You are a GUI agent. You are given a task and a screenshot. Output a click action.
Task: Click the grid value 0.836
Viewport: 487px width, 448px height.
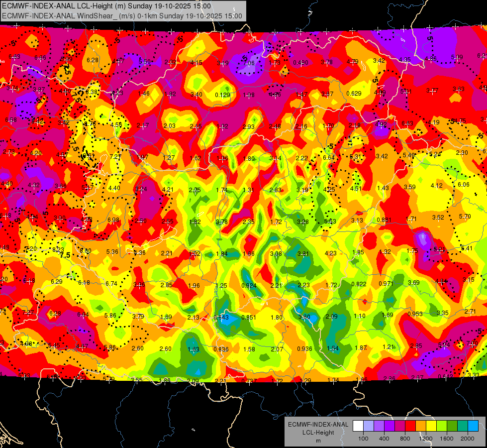click(x=221, y=349)
